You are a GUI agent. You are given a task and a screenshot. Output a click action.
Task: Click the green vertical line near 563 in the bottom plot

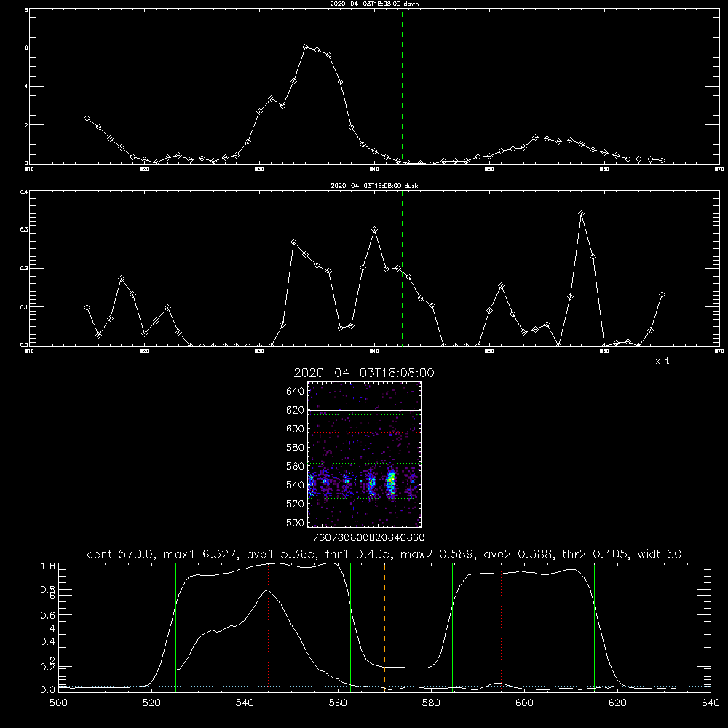(350, 628)
